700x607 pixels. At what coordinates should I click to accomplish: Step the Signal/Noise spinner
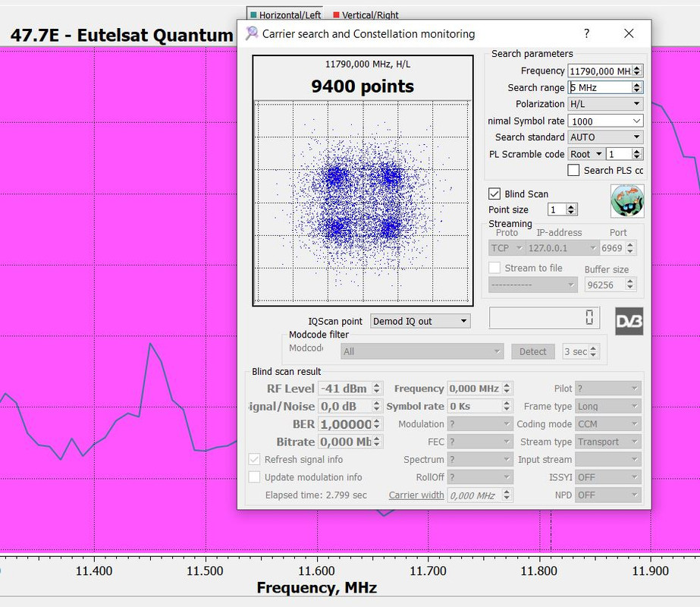coord(377,406)
